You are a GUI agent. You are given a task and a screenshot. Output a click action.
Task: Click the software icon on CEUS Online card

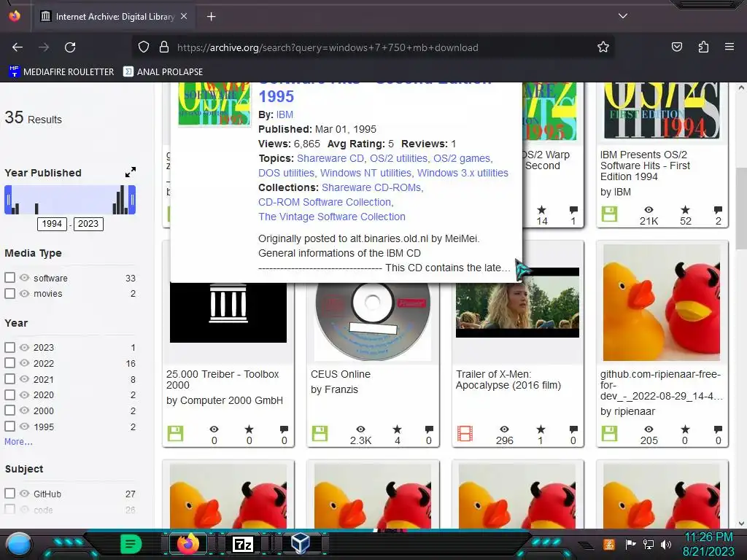click(x=320, y=433)
